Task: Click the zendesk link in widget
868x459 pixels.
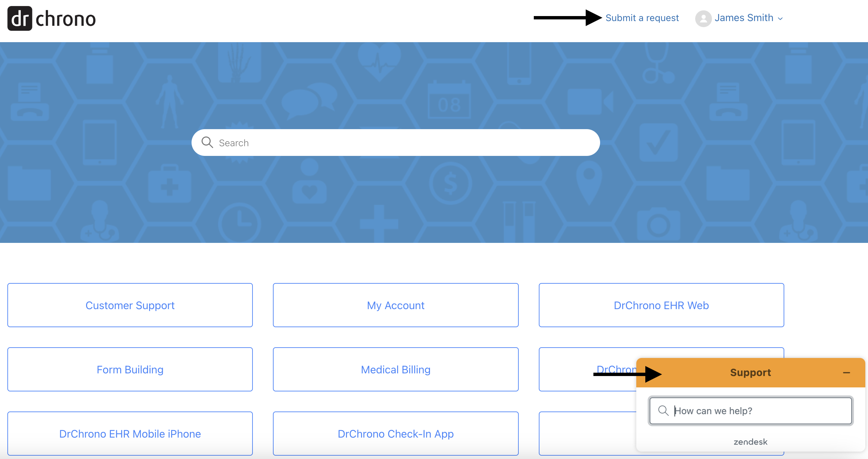Action: pos(750,442)
